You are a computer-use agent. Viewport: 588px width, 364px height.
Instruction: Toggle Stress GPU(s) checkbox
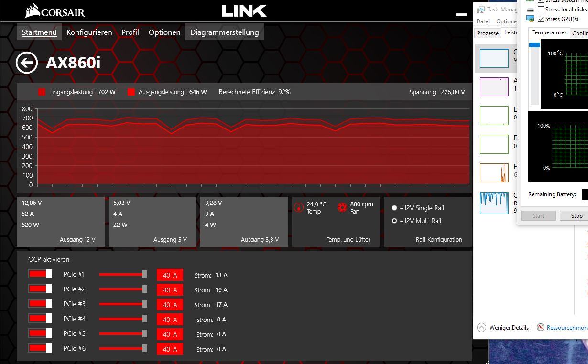pyautogui.click(x=541, y=19)
